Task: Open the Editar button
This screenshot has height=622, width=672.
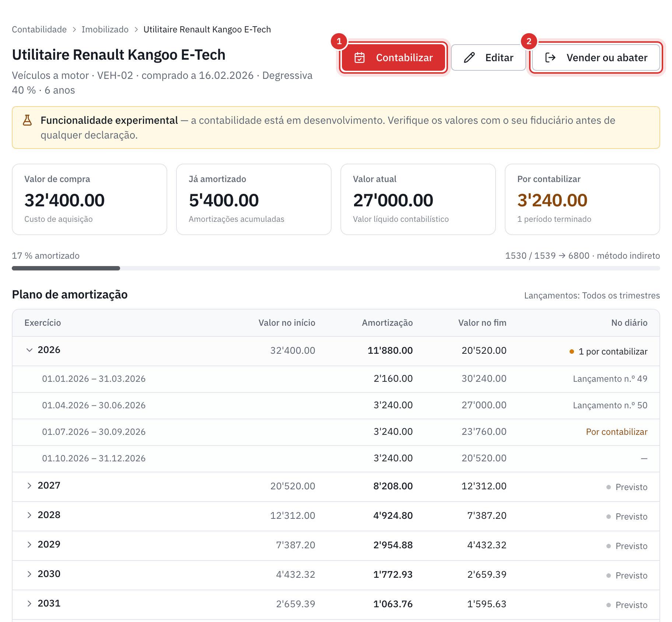Action: pyautogui.click(x=488, y=57)
